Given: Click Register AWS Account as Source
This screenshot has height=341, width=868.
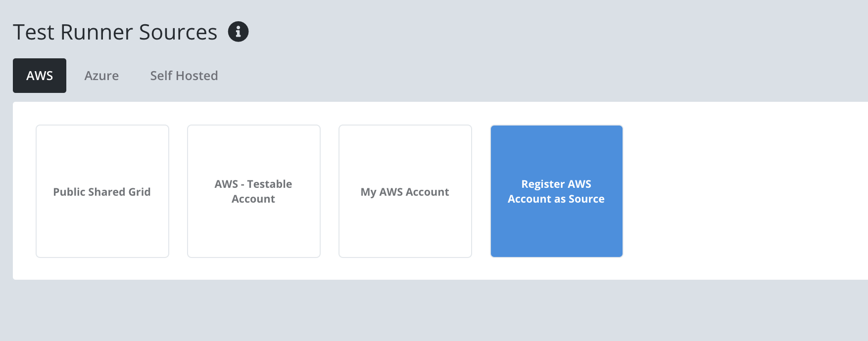Looking at the screenshot, I should point(557,191).
